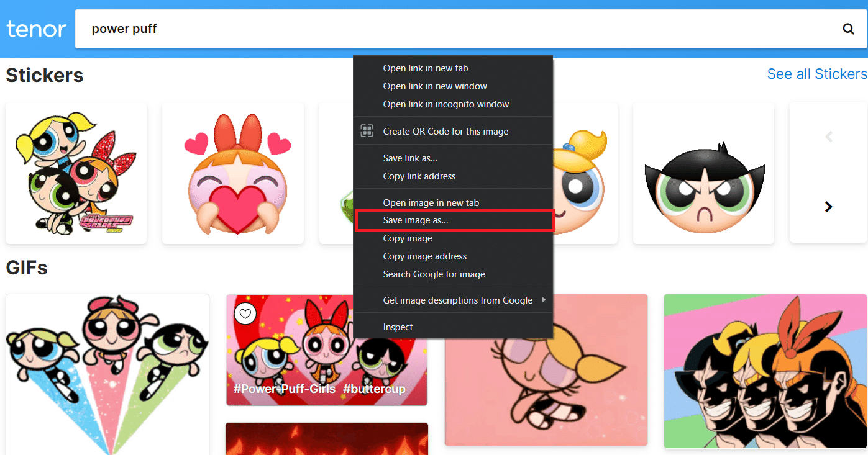
Task: Select Open image in new tab
Action: (453, 203)
